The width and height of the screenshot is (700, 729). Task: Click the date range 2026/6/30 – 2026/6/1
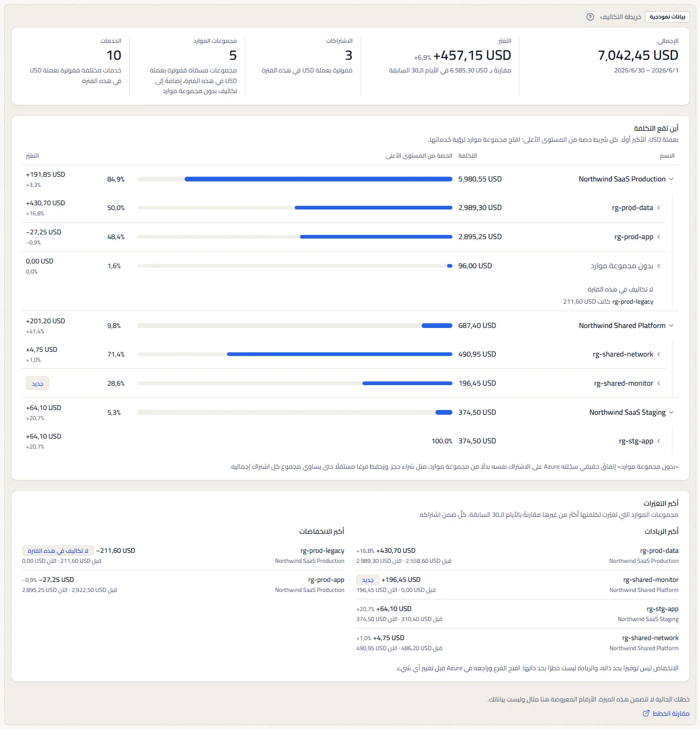(646, 70)
